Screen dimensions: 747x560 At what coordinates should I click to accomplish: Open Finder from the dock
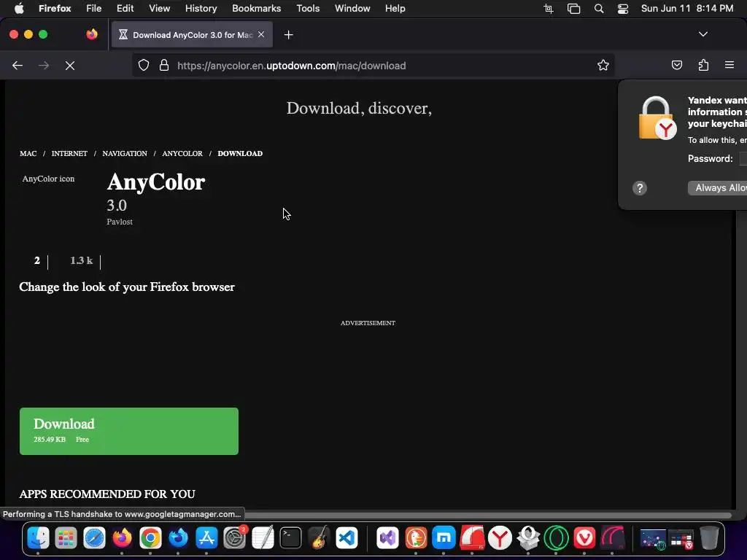click(x=38, y=538)
